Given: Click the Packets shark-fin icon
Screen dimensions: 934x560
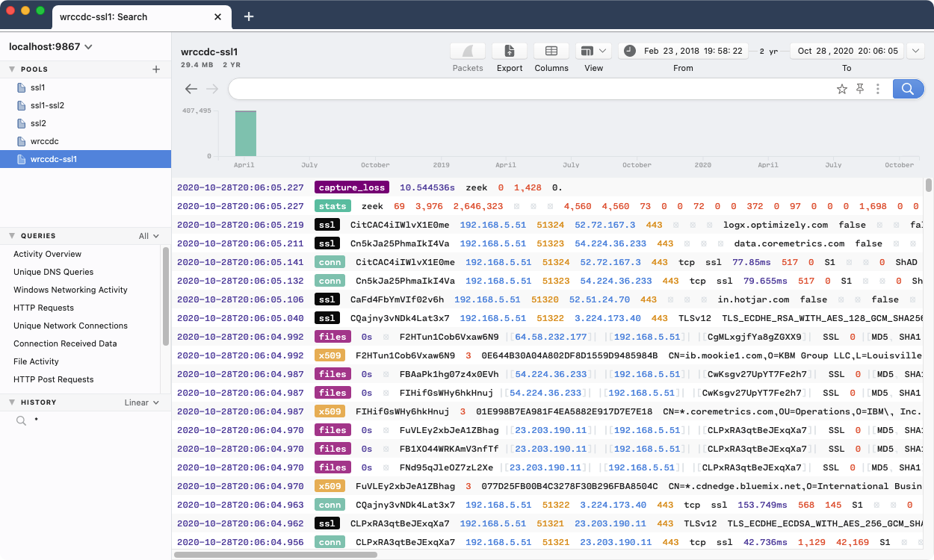Looking at the screenshot, I should 468,51.
